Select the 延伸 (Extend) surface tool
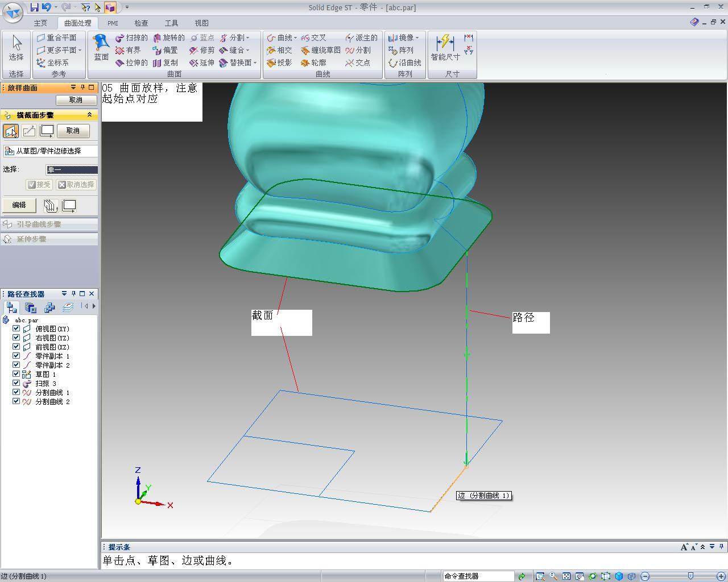The image size is (728, 582). pos(202,63)
